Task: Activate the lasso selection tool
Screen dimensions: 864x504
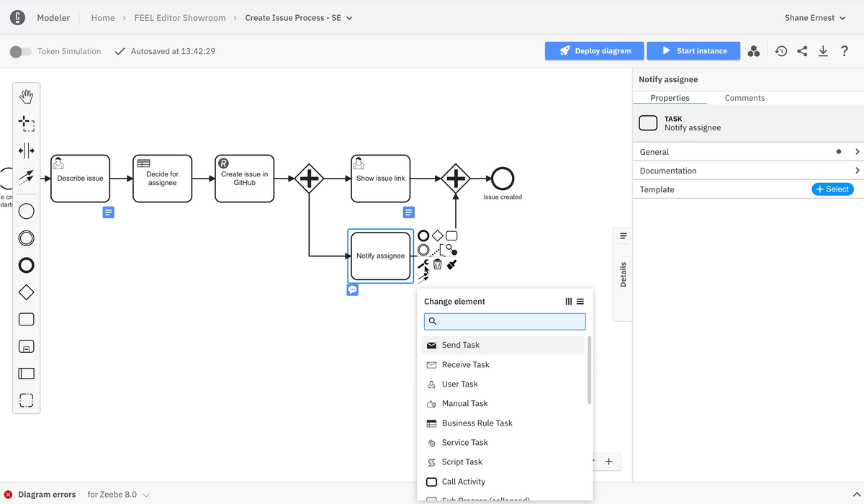Action: point(26,124)
